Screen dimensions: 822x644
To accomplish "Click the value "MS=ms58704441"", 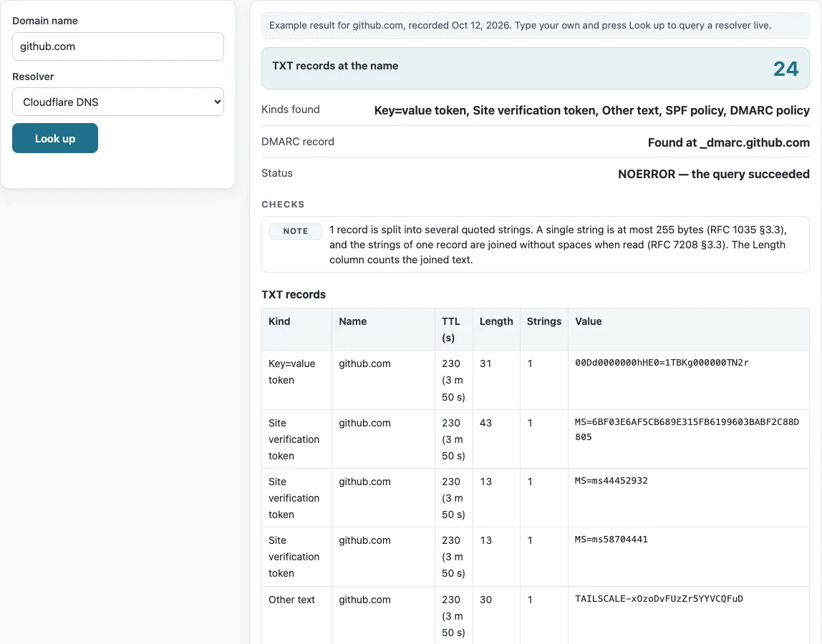I will coord(611,540).
